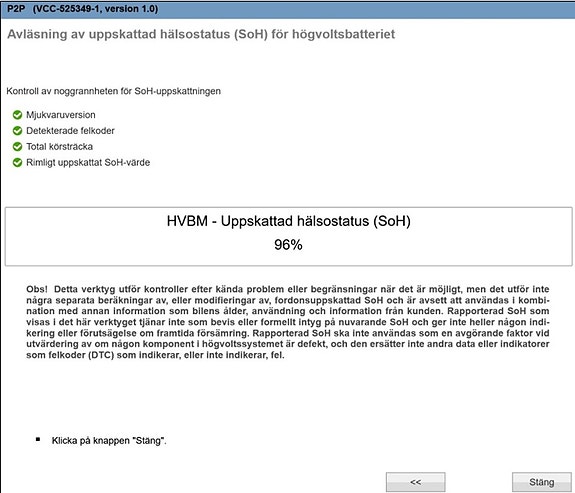Viewport: 575px width, 493px height.
Task: Click the green check icon beside Mjukvaruversion
Action: pos(17,115)
